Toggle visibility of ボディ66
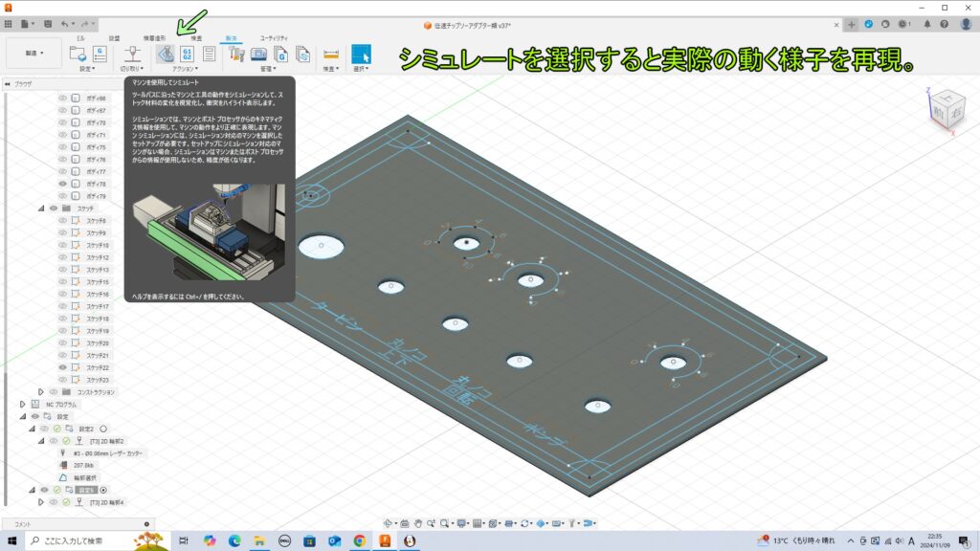This screenshot has width=980, height=551. pyautogui.click(x=62, y=99)
